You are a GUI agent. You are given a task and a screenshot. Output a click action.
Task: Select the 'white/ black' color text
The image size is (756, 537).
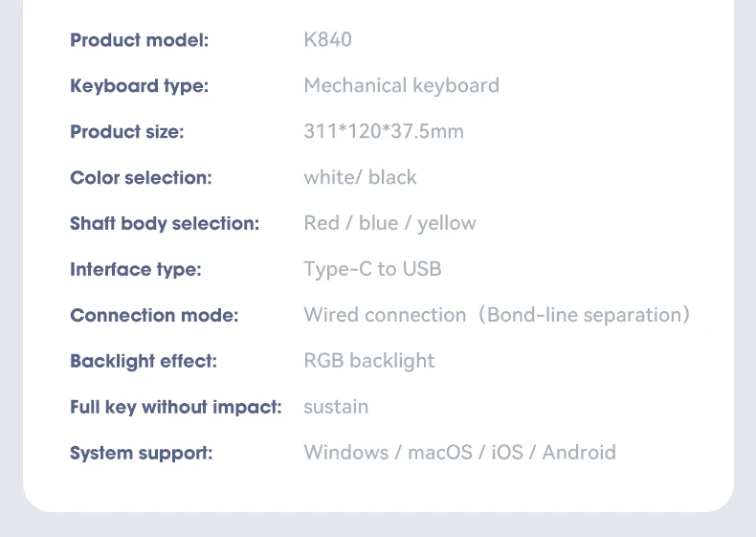click(x=360, y=178)
